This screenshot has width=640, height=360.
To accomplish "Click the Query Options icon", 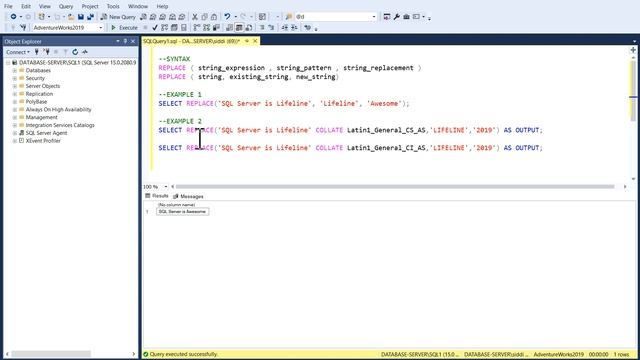I will [174, 28].
